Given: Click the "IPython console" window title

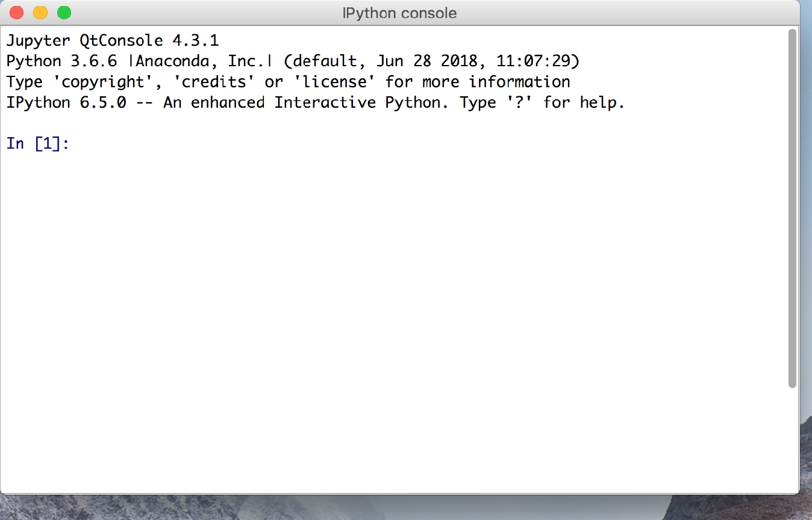Looking at the screenshot, I should coord(399,13).
